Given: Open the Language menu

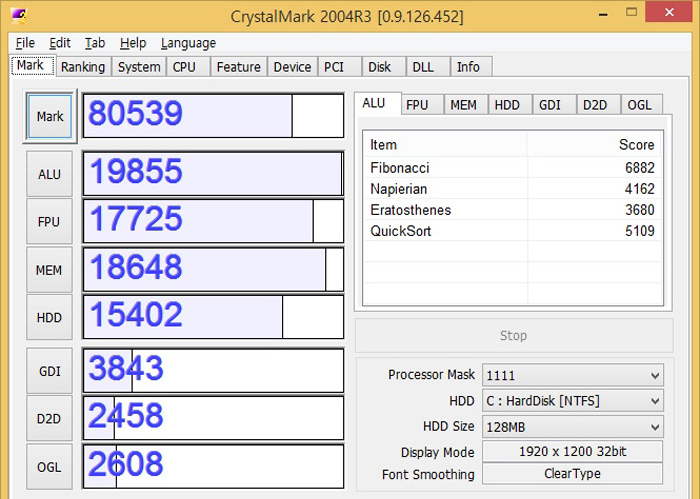Looking at the screenshot, I should [188, 43].
